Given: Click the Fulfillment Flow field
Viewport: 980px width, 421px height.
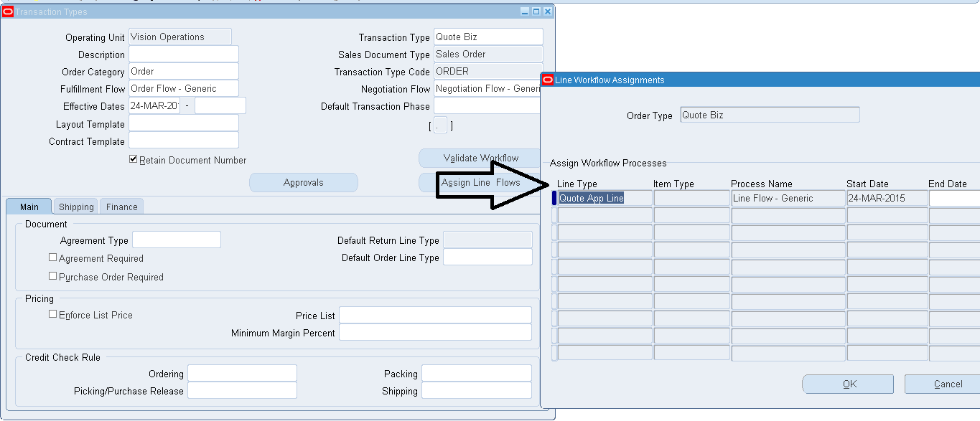Looking at the screenshot, I should 183,89.
